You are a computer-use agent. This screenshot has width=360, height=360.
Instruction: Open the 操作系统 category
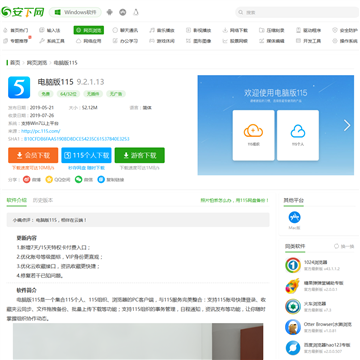345,41
